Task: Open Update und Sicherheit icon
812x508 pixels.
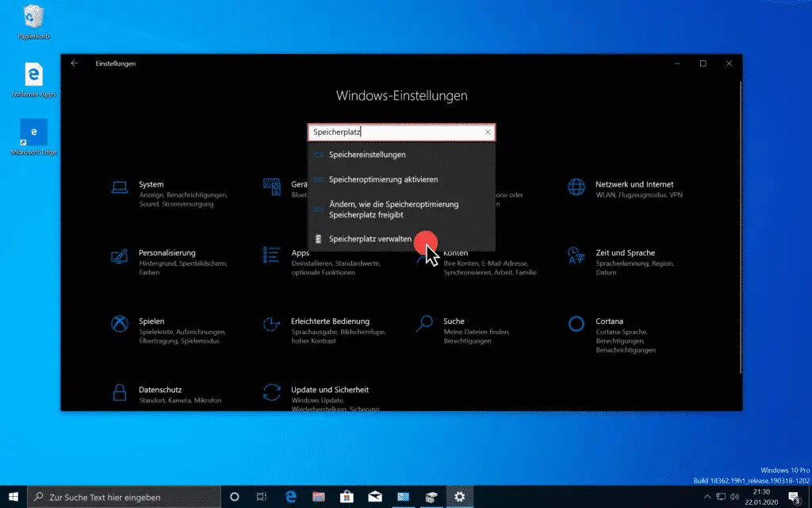Action: click(271, 392)
